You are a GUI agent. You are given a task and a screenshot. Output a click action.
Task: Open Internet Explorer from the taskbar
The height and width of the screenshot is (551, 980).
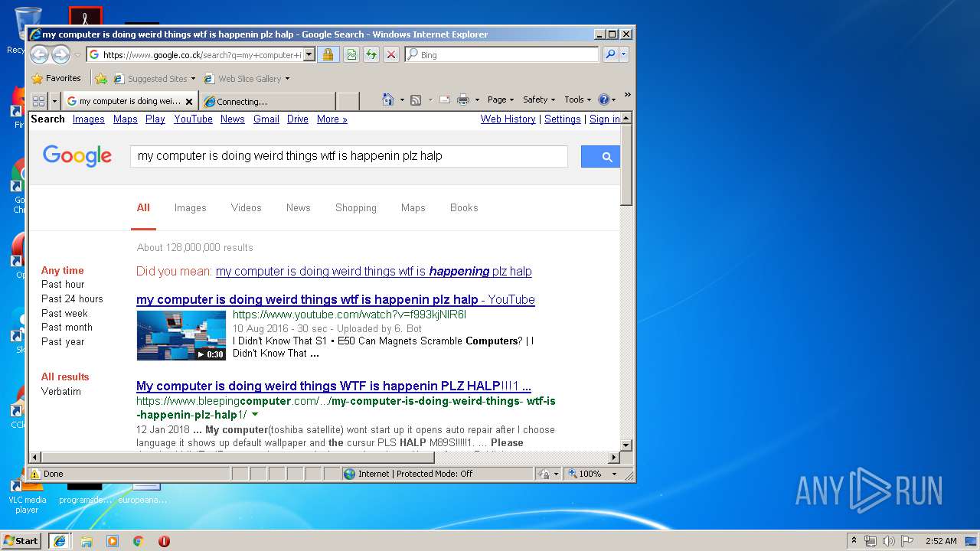59,540
